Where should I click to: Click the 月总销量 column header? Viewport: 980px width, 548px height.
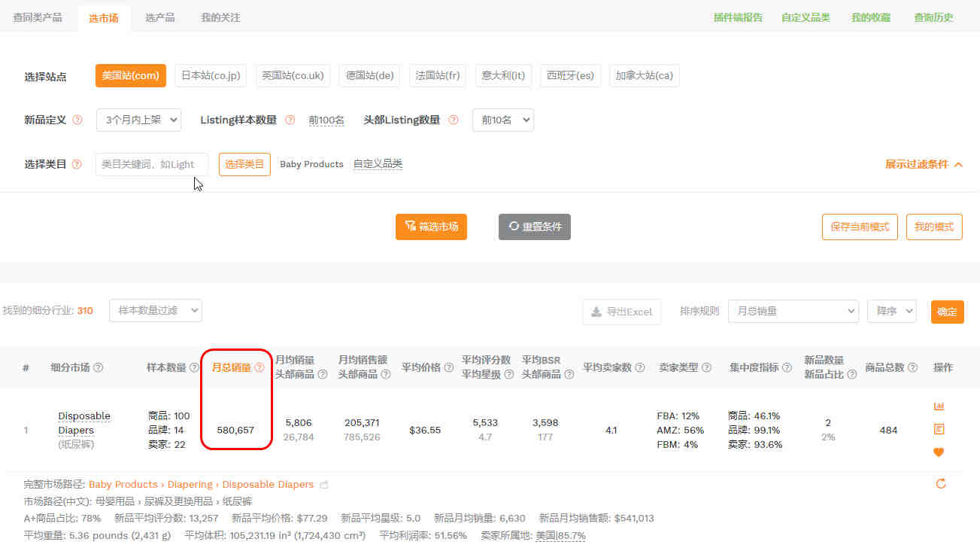tap(231, 367)
